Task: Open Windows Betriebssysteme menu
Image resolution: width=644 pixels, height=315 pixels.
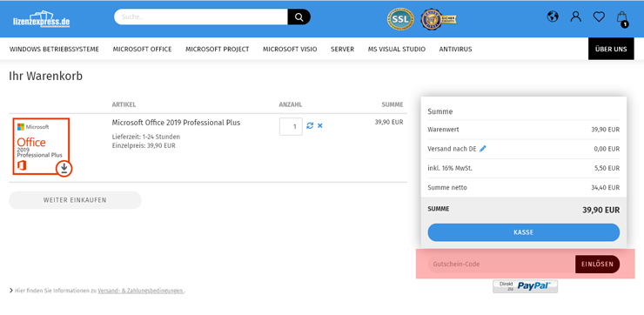Action: [x=54, y=50]
